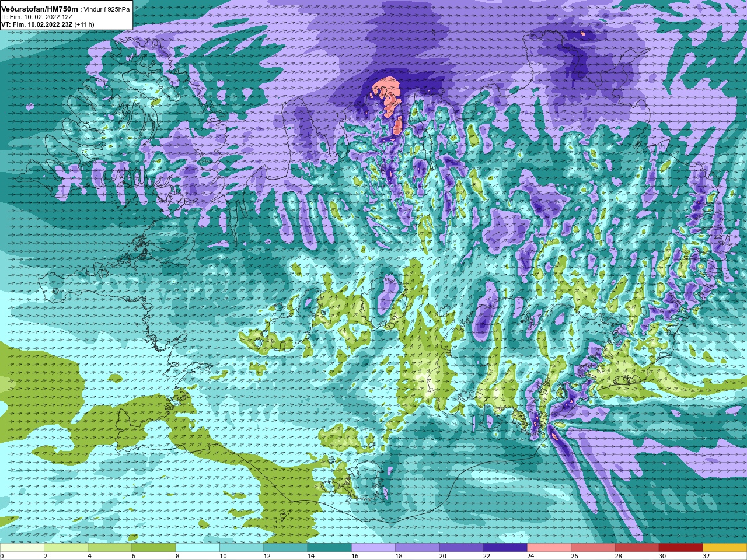The height and width of the screenshot is (560, 747).
Task: Click the legend value label '32'
Action: (x=707, y=556)
